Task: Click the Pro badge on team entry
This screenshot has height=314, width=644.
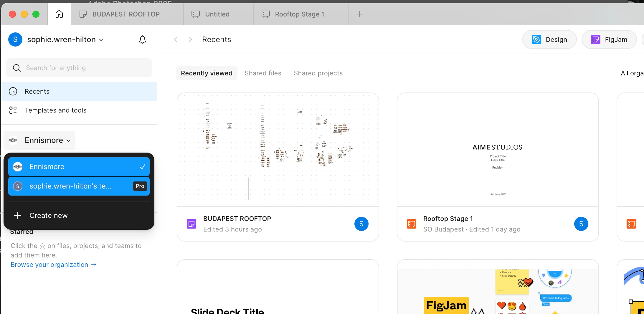Action: tap(140, 186)
